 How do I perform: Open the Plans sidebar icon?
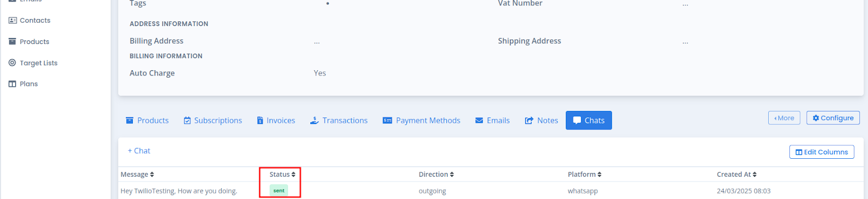point(12,84)
